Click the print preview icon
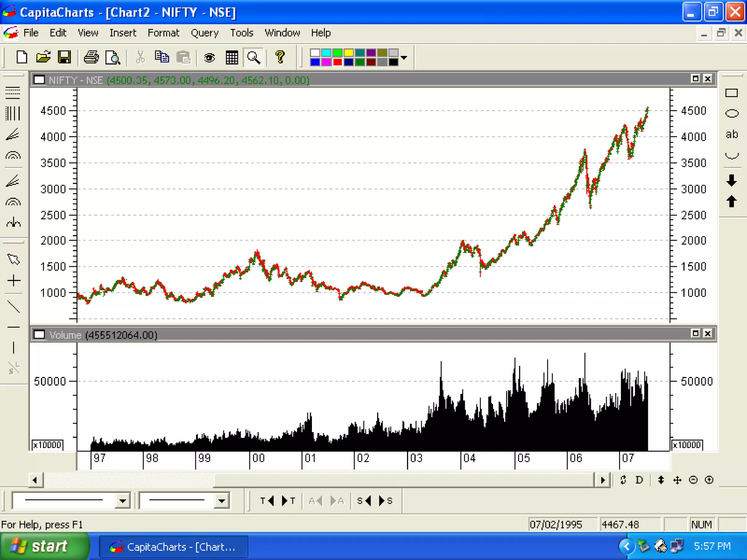The height and width of the screenshot is (560, 747). tap(113, 58)
